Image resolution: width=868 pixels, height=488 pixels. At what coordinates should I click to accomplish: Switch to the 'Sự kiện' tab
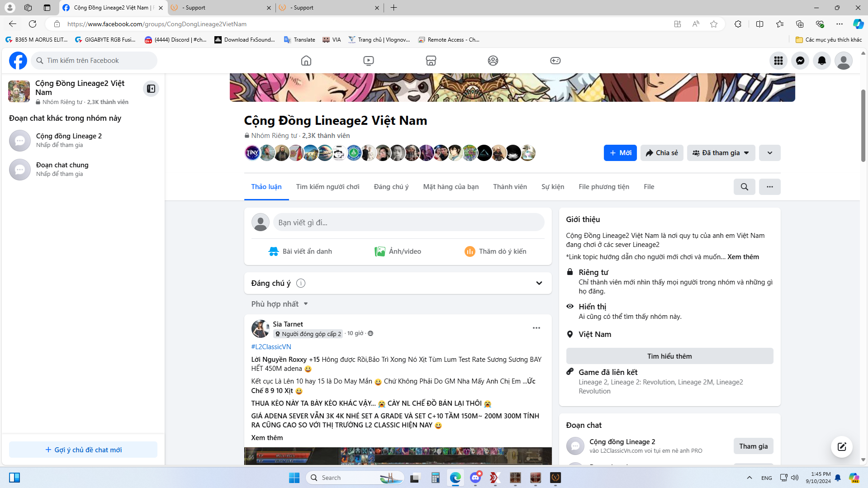coord(552,187)
